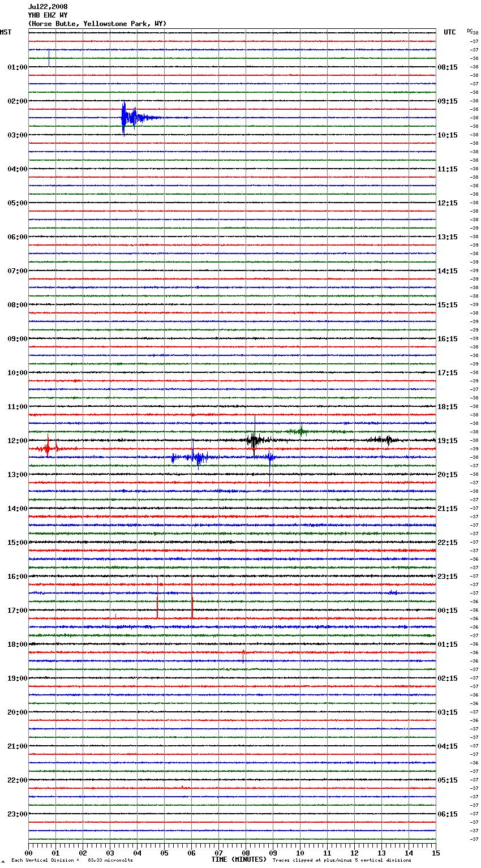Click the 06:15 UTC time label

[448, 814]
